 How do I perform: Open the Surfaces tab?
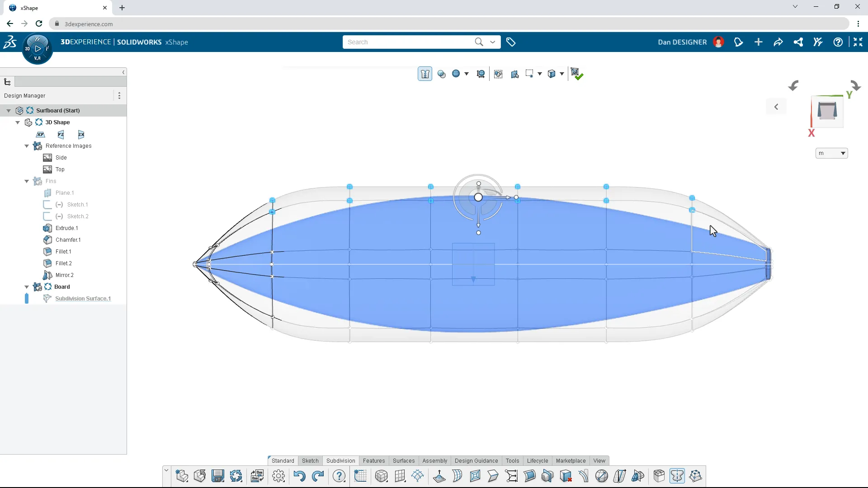pyautogui.click(x=403, y=460)
